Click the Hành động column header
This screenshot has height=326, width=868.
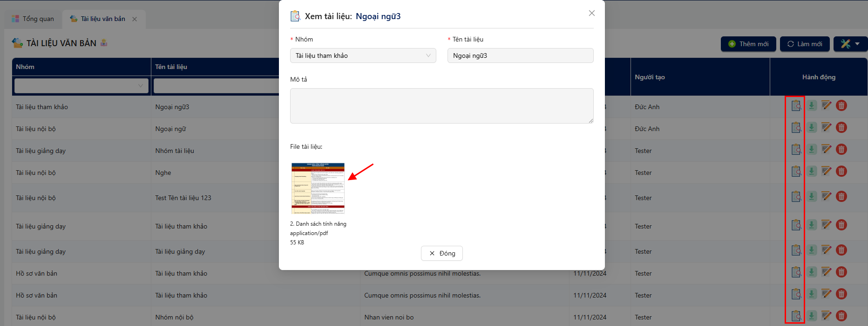click(x=819, y=77)
